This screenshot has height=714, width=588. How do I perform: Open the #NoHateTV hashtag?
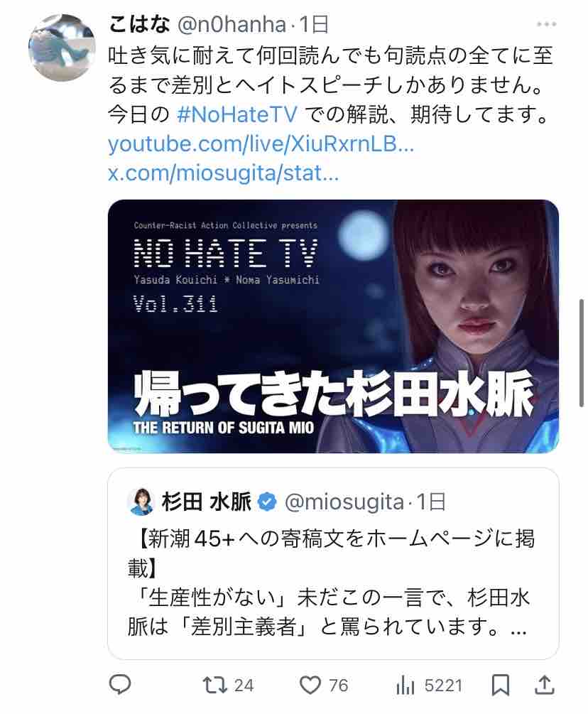click(x=237, y=114)
